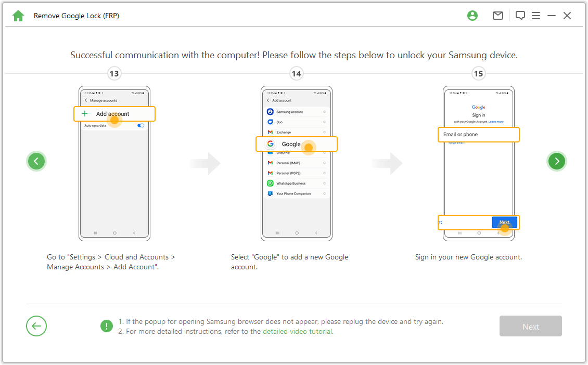The image size is (588, 365).
Task: Click WhatsApp Business row in step 14
Action: [x=297, y=183]
